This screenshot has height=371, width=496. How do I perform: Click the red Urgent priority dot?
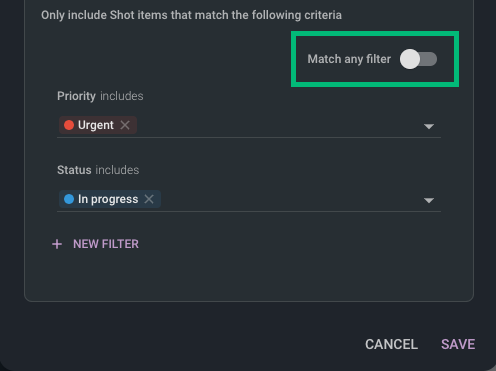coord(69,125)
